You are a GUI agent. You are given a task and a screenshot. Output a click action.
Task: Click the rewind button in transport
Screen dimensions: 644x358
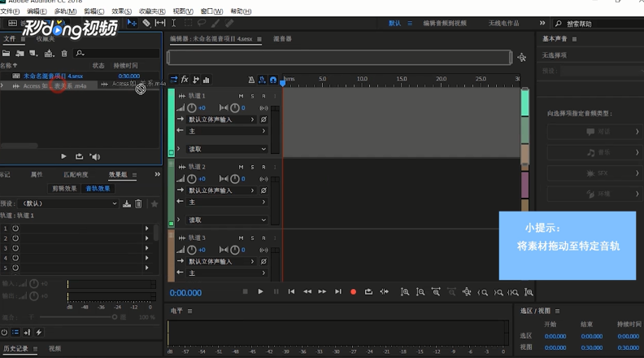307,291
